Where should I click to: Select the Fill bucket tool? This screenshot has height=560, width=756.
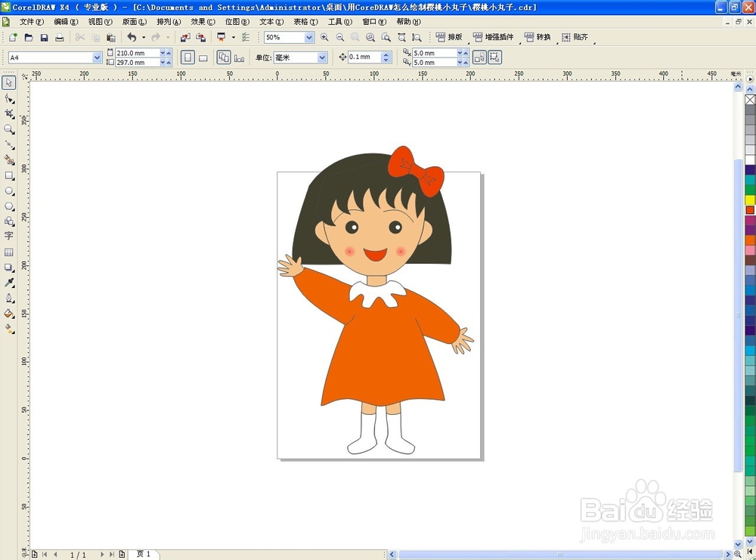point(8,314)
